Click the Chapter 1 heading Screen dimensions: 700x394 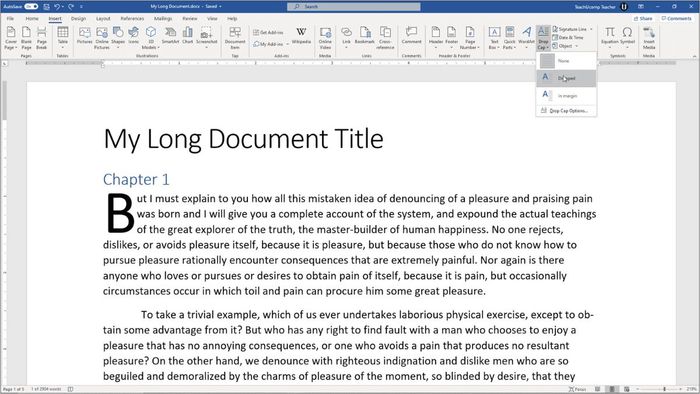(136, 179)
